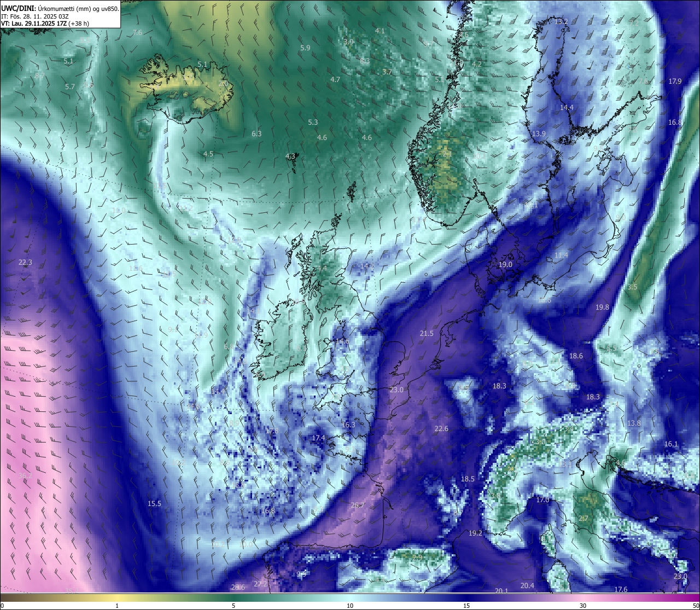The height and width of the screenshot is (610, 700).
Task: Click the 28.6 value at the bottom edge
Action: (x=238, y=588)
